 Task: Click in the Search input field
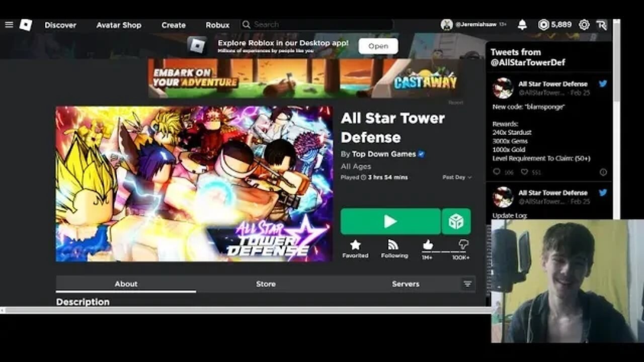[x=317, y=25]
